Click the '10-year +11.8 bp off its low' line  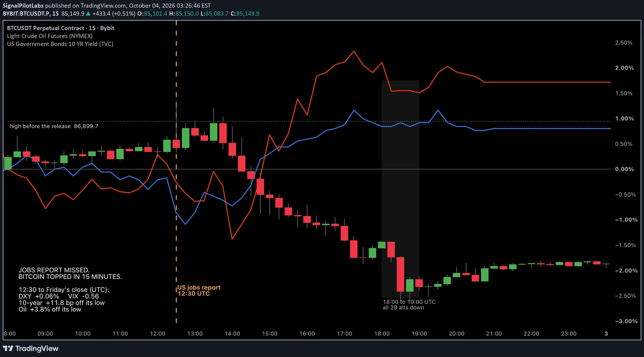(x=62, y=303)
